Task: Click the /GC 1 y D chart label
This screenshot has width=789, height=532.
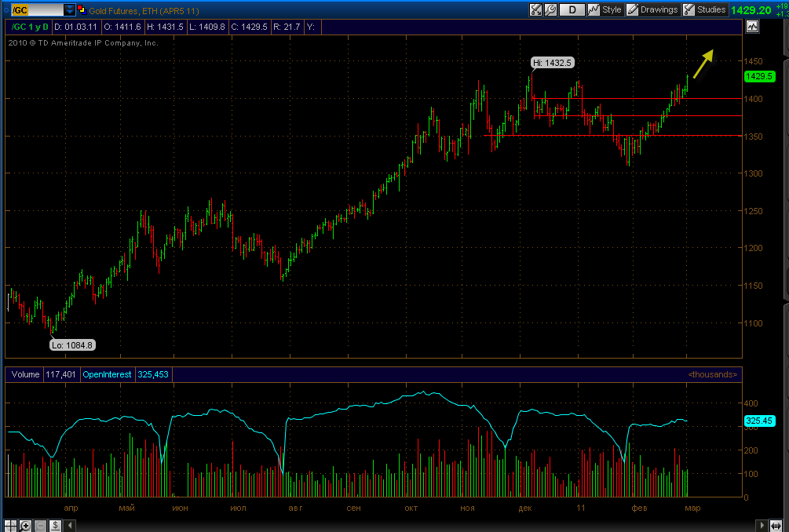Action: 29,27
